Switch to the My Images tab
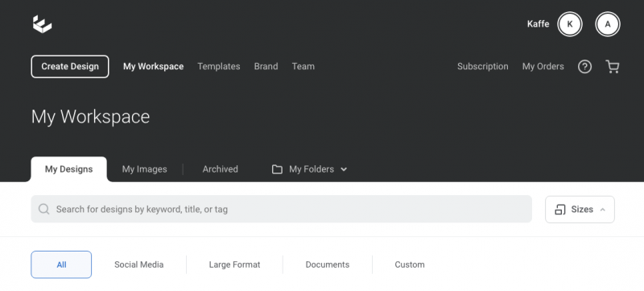This screenshot has height=291, width=644. 145,169
